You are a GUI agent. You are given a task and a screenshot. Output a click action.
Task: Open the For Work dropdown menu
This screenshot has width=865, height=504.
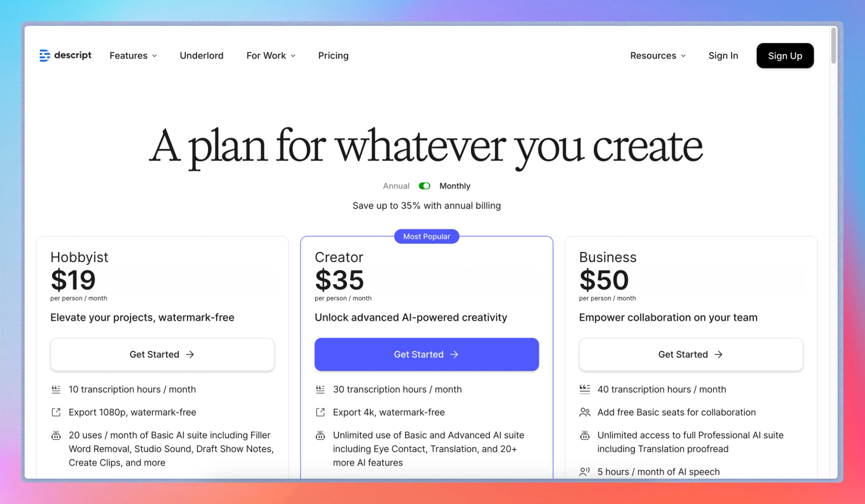coord(270,55)
